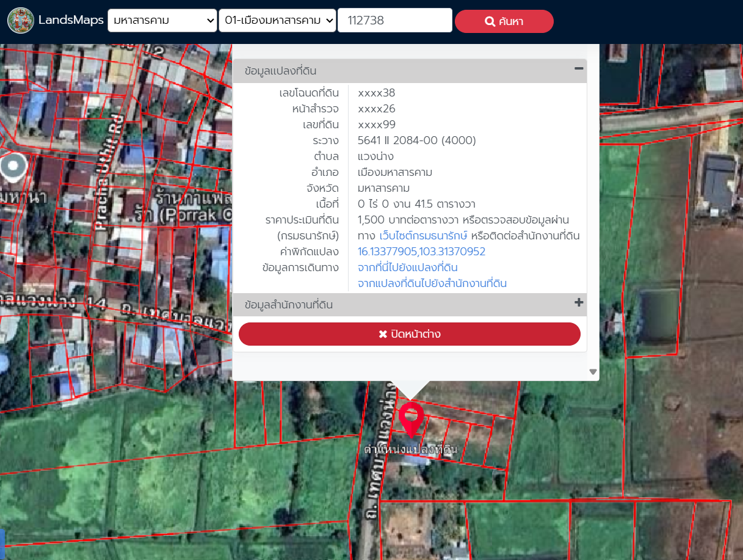This screenshot has width=743, height=560.
Task: Click the X icon on close-window button
Action: tap(383, 334)
